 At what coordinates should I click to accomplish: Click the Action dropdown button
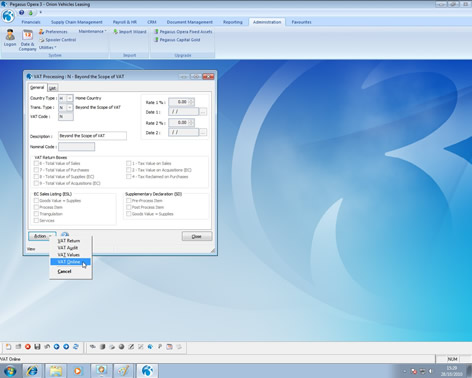click(x=42, y=236)
